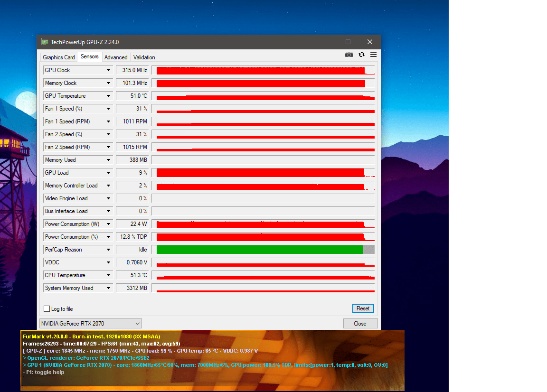Open the GPU Temperature sensor dropdown
The width and height of the screenshot is (547, 392).
[108, 96]
